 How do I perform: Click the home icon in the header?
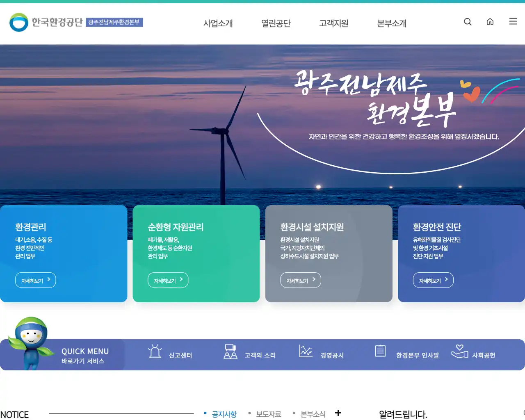(490, 22)
